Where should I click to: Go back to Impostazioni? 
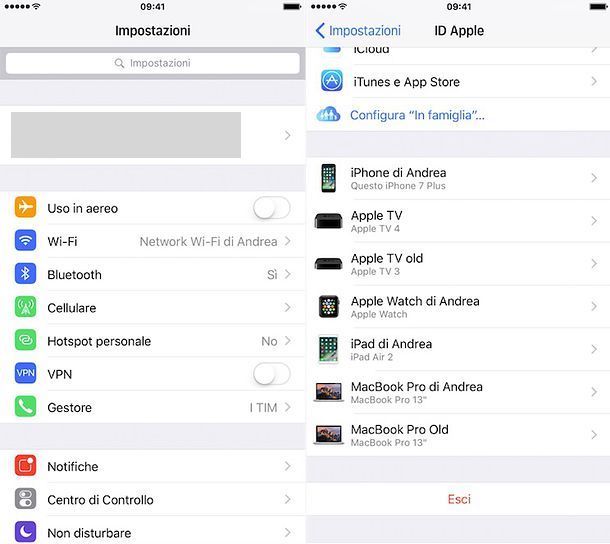click(x=358, y=30)
